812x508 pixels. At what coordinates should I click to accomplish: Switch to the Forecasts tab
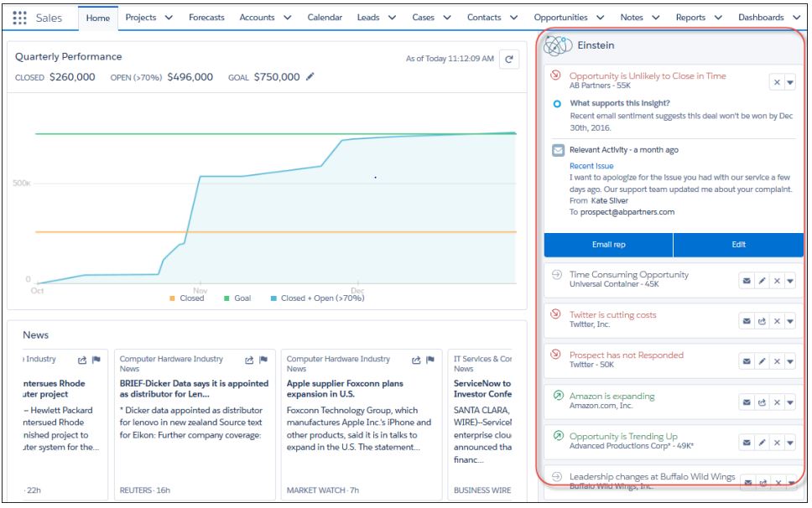point(206,18)
